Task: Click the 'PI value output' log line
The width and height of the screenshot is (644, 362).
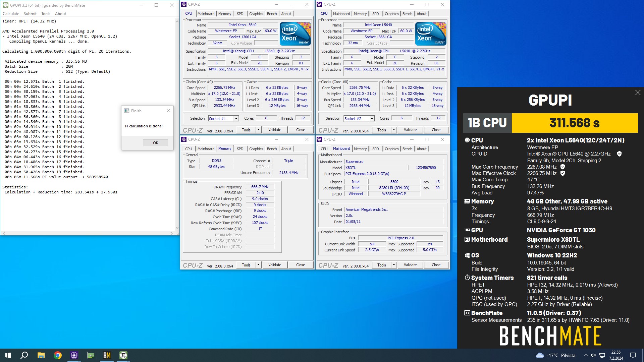Action: pyautogui.click(x=56, y=177)
